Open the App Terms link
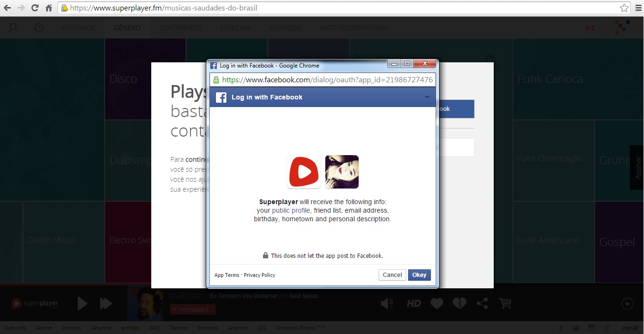The width and height of the screenshot is (644, 334). pyautogui.click(x=226, y=275)
